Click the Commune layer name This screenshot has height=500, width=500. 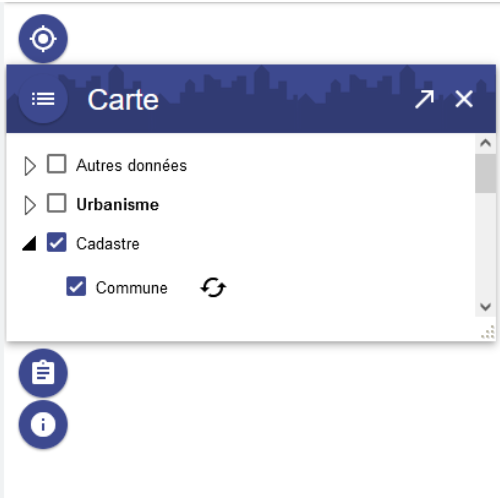[x=132, y=288]
